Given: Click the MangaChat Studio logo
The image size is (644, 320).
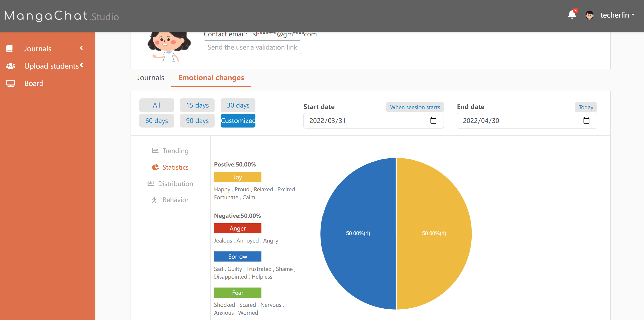Looking at the screenshot, I should pyautogui.click(x=62, y=16).
